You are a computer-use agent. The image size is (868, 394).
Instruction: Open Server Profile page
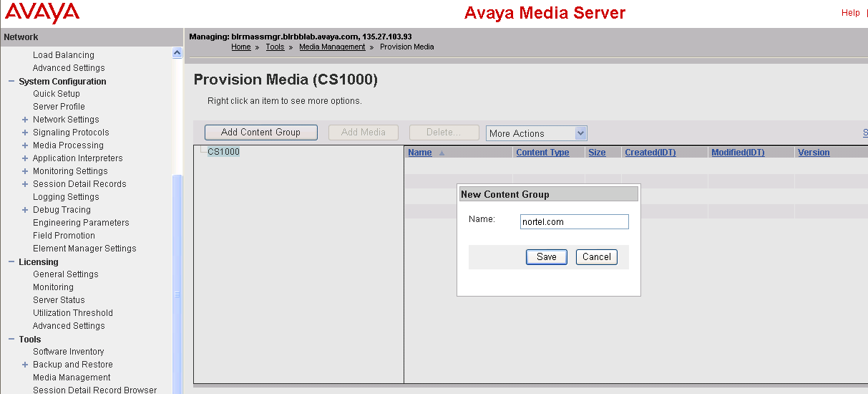pos(59,107)
